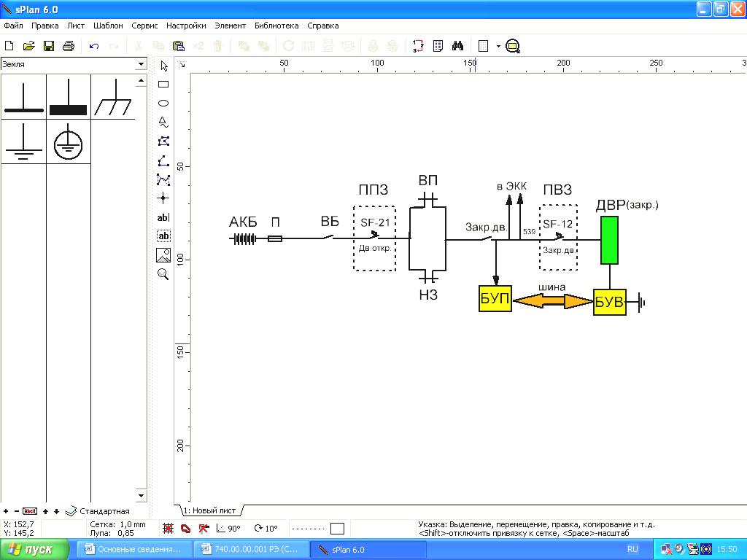Click the 'Лупа: 0,85' zoom value
The height and width of the screenshot is (560, 747).
pyautogui.click(x=112, y=533)
